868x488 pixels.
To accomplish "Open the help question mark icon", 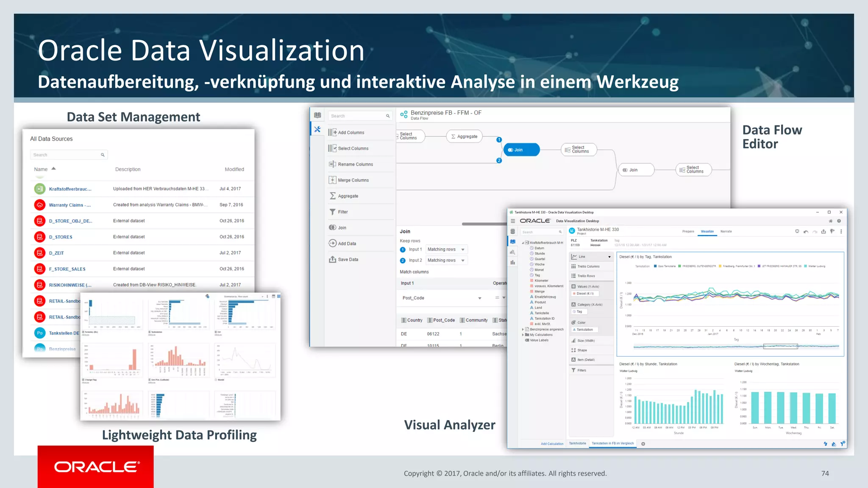I will (839, 221).
